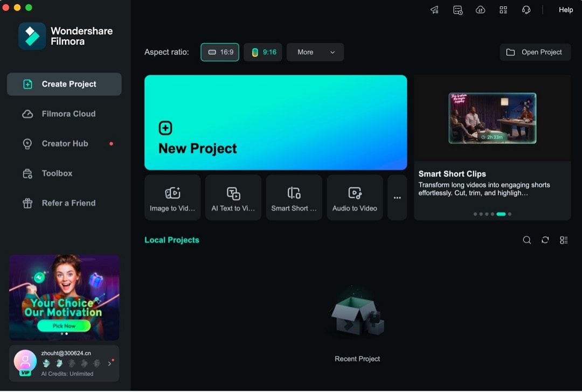Screen dimensions: 582x392
Task: Open the cloud download manager
Action: [x=480, y=10]
